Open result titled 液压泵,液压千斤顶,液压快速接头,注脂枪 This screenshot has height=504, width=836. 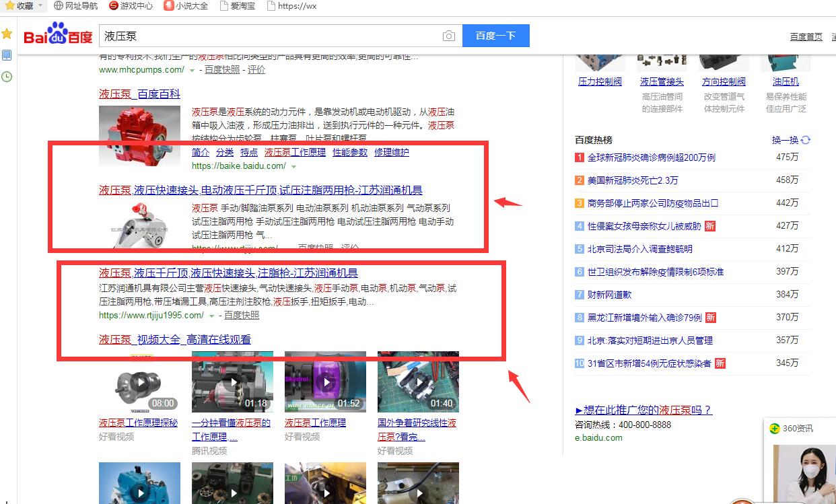coord(228,273)
